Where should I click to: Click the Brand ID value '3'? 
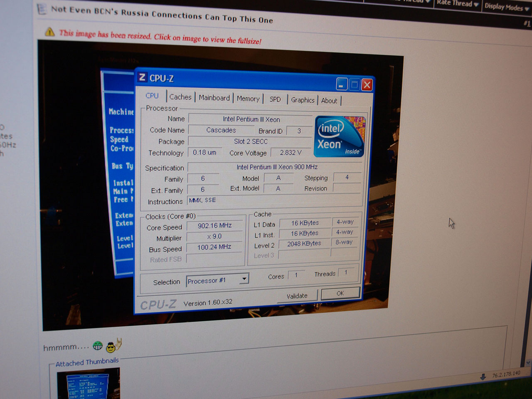click(299, 131)
